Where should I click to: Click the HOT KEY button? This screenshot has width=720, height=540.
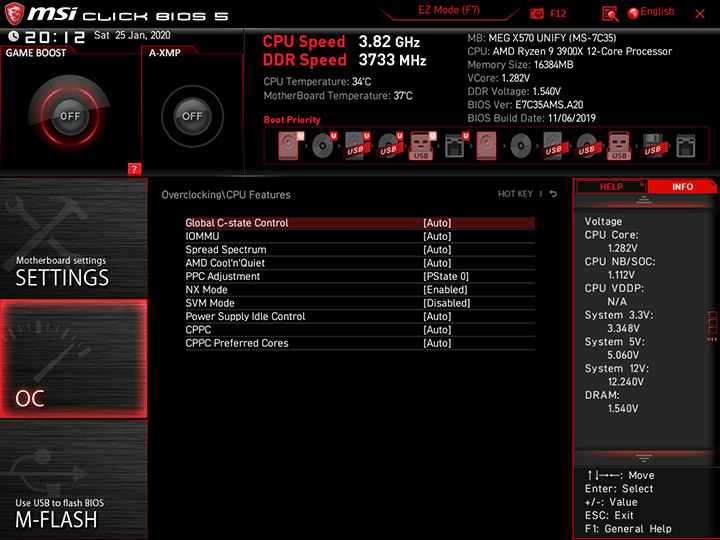(x=515, y=194)
